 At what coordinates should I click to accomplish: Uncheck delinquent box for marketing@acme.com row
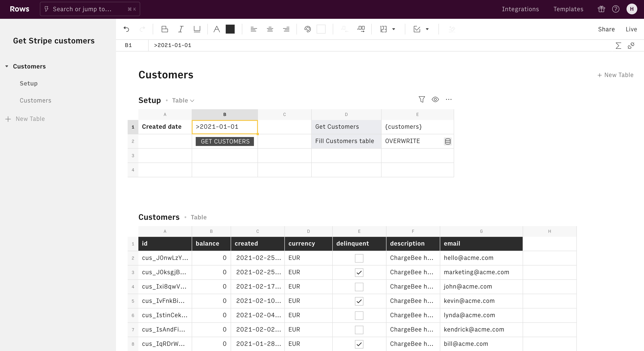pos(359,272)
